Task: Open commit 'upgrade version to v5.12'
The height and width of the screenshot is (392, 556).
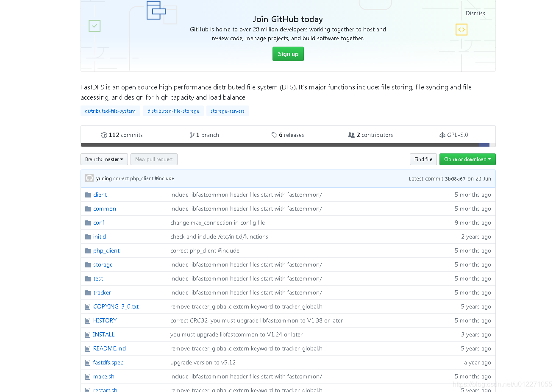Action: [203, 363]
